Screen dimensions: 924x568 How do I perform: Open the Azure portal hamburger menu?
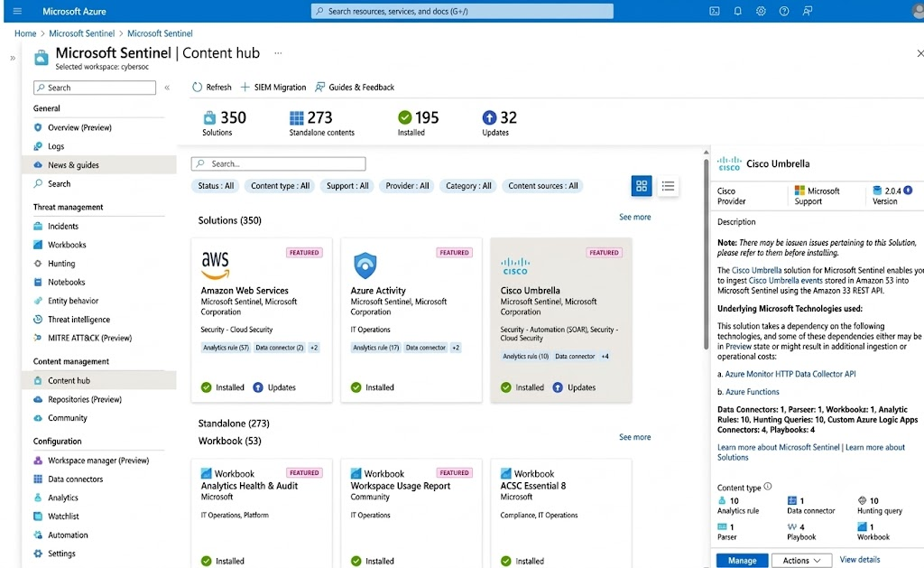click(x=17, y=11)
